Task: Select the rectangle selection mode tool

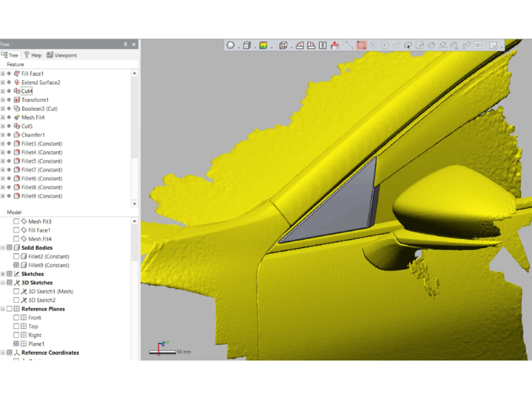Action: (x=361, y=45)
